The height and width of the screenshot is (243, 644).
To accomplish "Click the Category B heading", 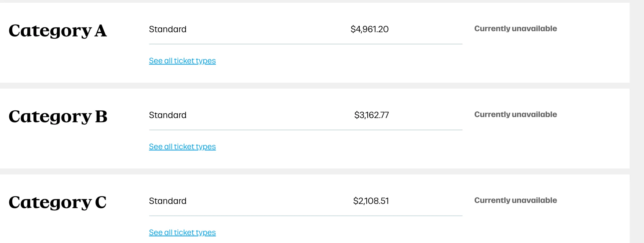I will 58,117.
